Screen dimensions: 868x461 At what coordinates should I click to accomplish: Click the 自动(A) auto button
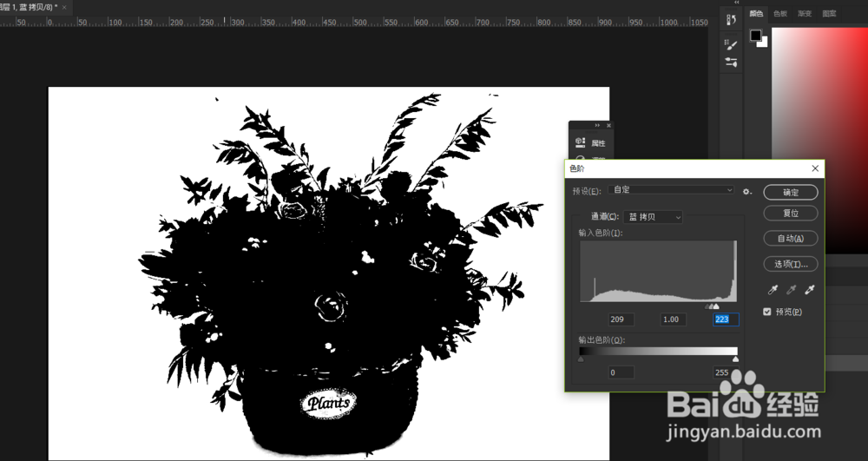791,239
